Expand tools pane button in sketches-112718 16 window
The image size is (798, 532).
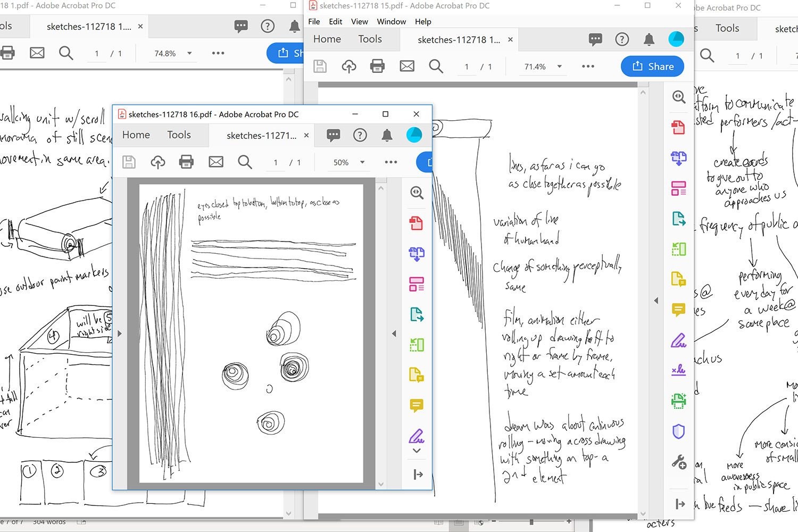point(418,474)
